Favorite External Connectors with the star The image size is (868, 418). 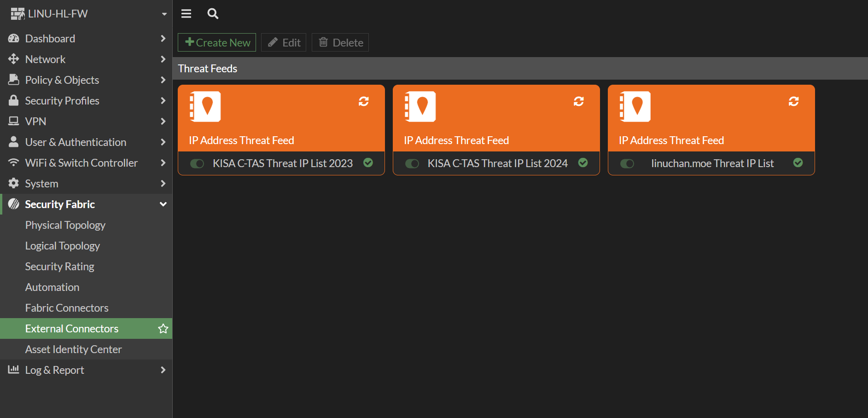click(163, 328)
